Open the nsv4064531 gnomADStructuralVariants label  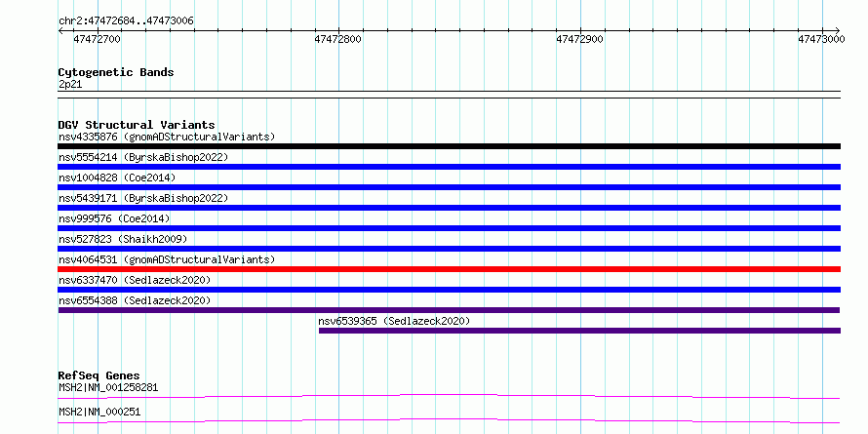point(167,259)
